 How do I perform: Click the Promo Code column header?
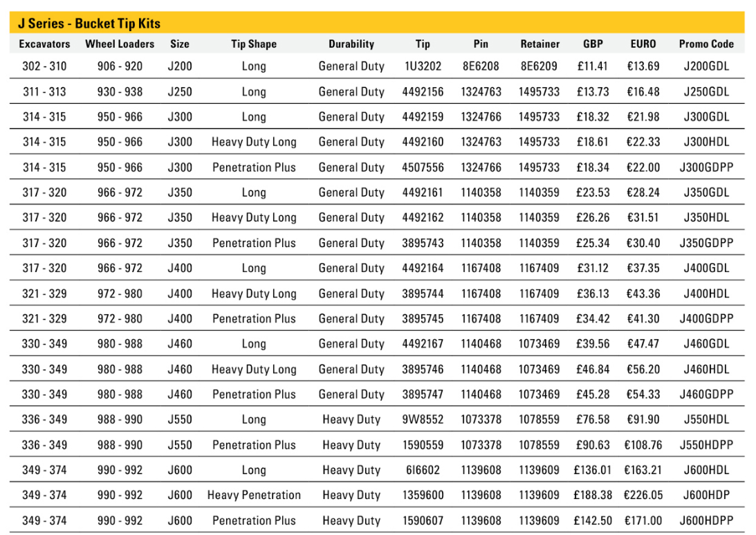(706, 44)
